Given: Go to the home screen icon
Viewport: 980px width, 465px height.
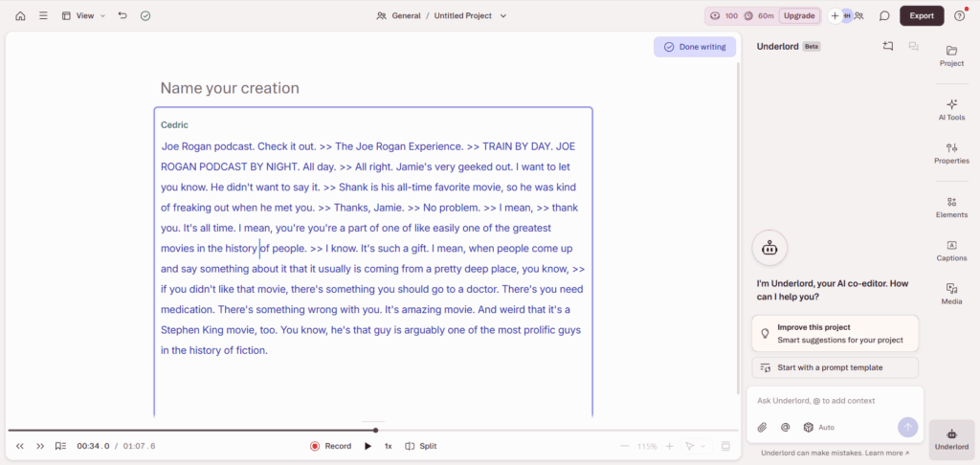Looking at the screenshot, I should click(x=21, y=16).
